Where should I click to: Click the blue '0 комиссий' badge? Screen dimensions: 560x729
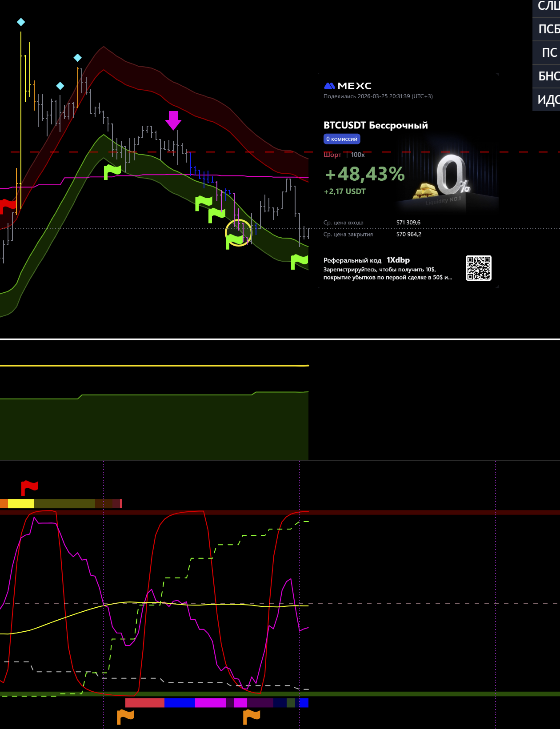coord(342,139)
